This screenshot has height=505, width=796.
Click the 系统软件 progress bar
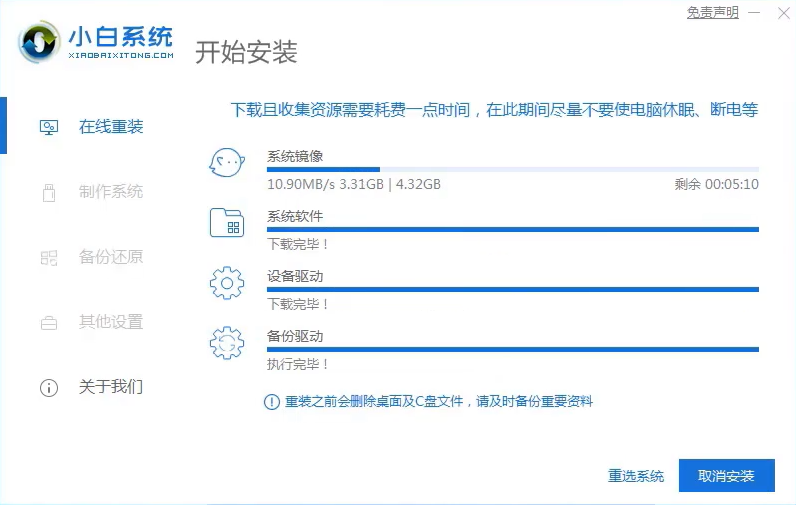click(512, 230)
